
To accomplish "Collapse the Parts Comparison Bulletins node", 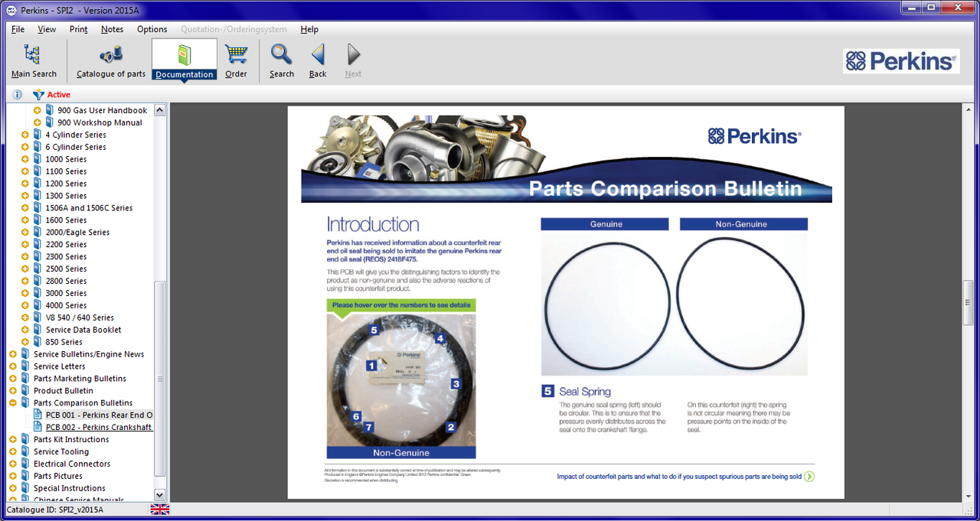I will click(13, 402).
